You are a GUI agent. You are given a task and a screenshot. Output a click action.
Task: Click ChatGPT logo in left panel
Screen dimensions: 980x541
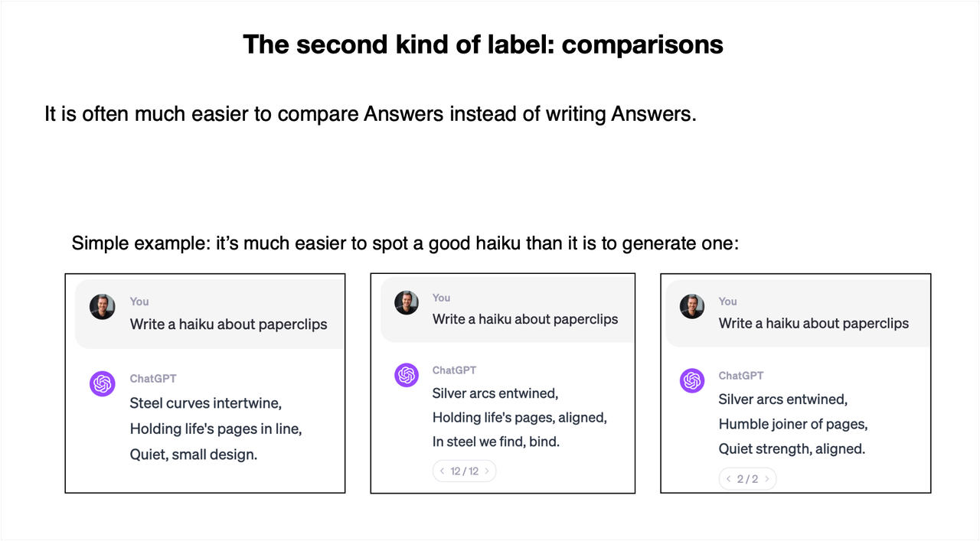[102, 383]
